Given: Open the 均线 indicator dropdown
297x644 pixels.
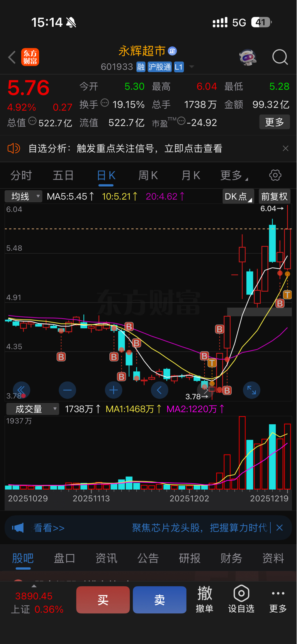Looking at the screenshot, I should [24, 196].
